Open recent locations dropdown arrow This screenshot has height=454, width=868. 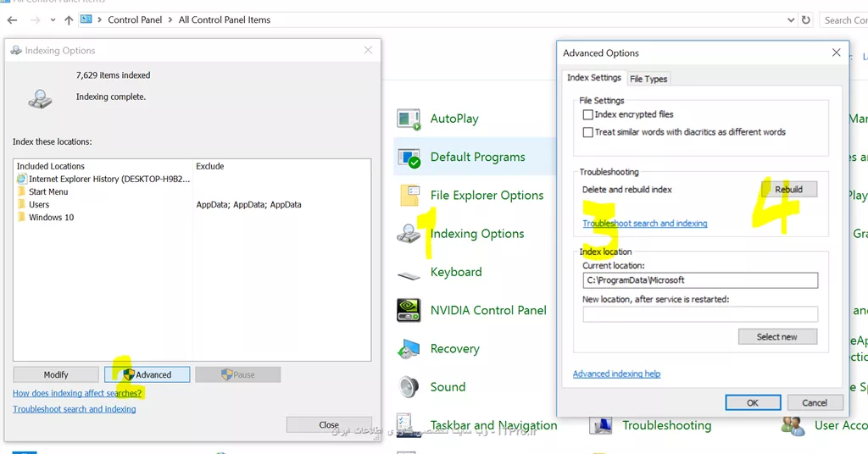click(x=53, y=20)
